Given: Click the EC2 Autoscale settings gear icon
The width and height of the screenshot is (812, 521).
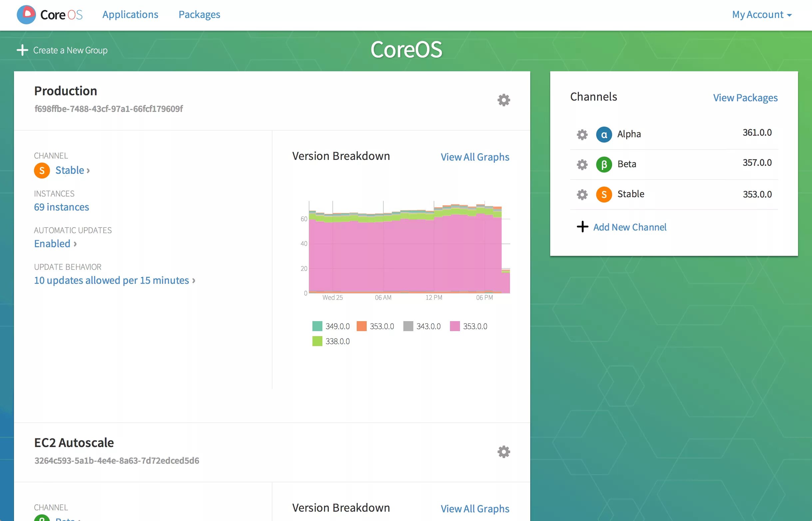Looking at the screenshot, I should click(504, 452).
